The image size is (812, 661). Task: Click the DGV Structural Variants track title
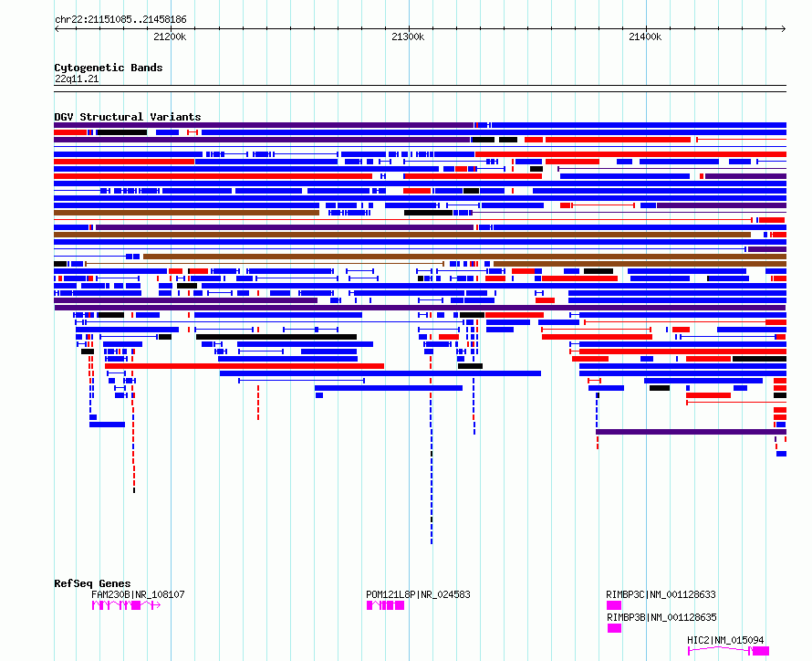pyautogui.click(x=128, y=117)
